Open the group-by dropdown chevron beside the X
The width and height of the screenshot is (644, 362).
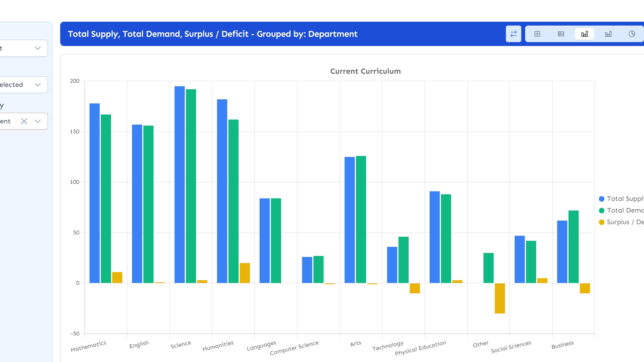pyautogui.click(x=38, y=121)
